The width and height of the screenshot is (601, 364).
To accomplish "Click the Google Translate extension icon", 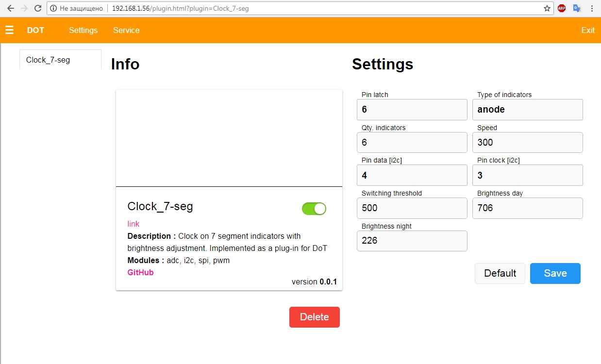I will pos(577,8).
